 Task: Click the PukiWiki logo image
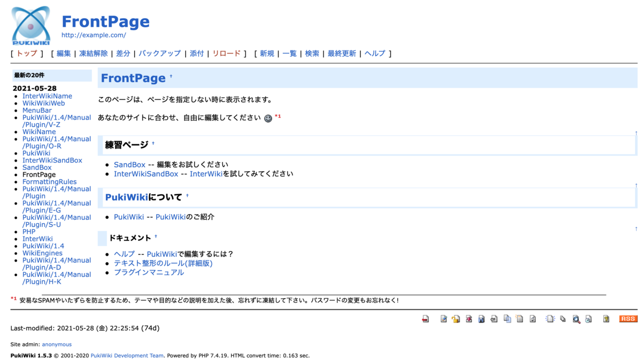[x=31, y=25]
